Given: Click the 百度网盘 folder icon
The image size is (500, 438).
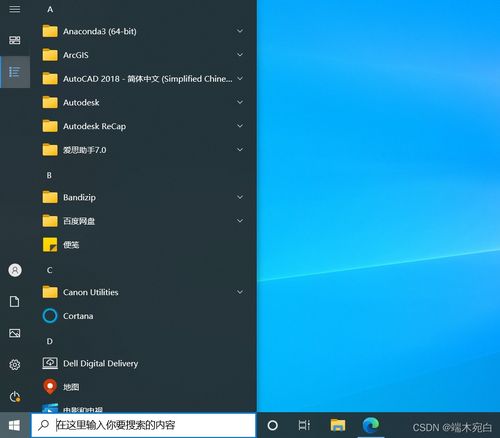Looking at the screenshot, I should coord(50,221).
